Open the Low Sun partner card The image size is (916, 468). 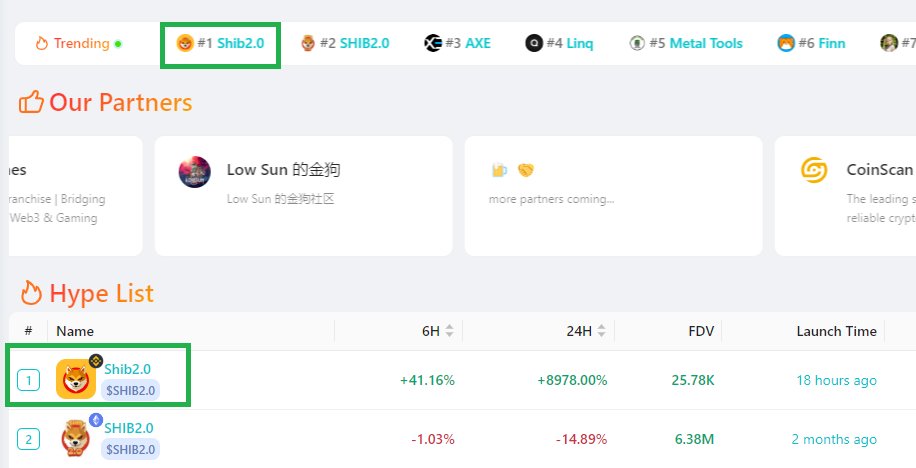[x=303, y=196]
